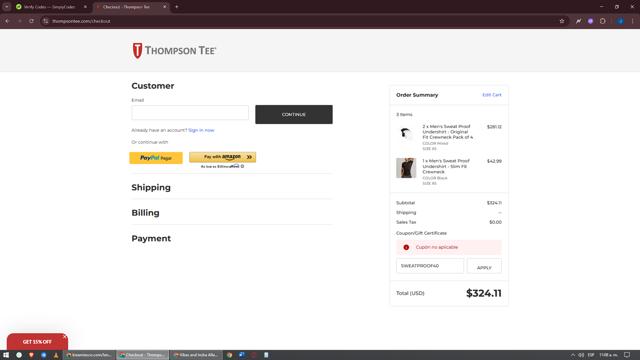Close the GET 15% OFF popup
The image size is (640, 360).
pos(64,337)
